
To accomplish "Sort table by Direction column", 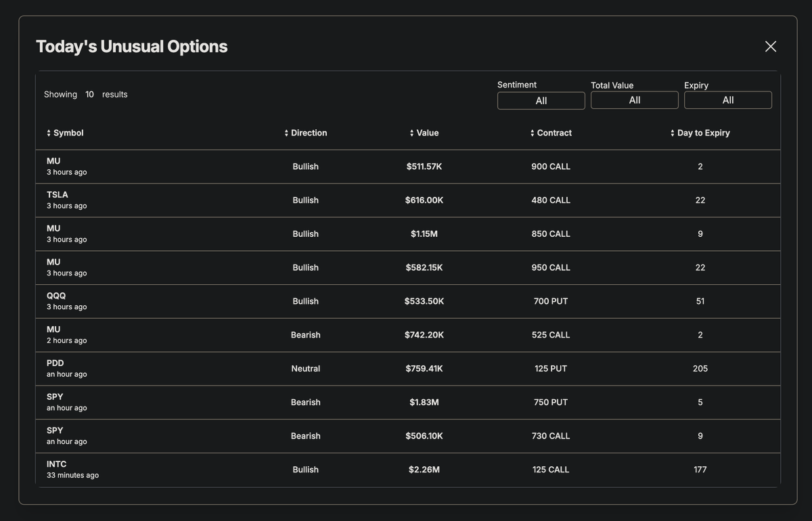I will click(x=306, y=133).
